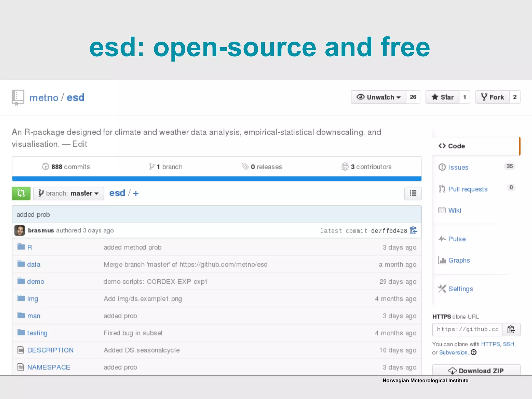Click the Download ZIP button
The height and width of the screenshot is (399, 532).
coord(476,370)
